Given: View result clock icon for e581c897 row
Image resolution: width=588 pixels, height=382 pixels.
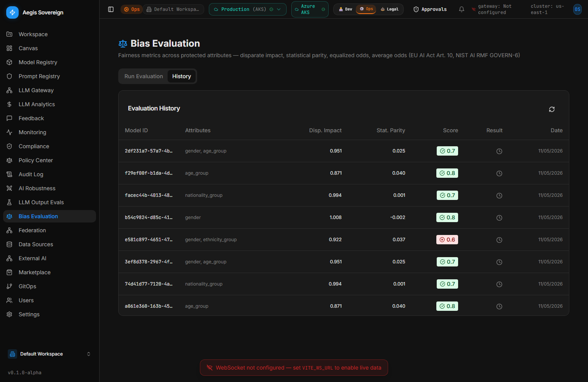Looking at the screenshot, I should (499, 240).
